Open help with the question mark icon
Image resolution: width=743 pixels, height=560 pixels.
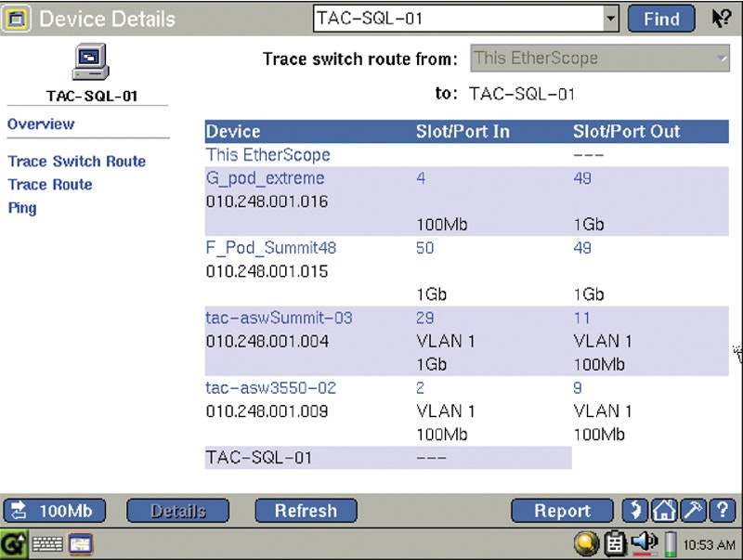click(x=723, y=511)
